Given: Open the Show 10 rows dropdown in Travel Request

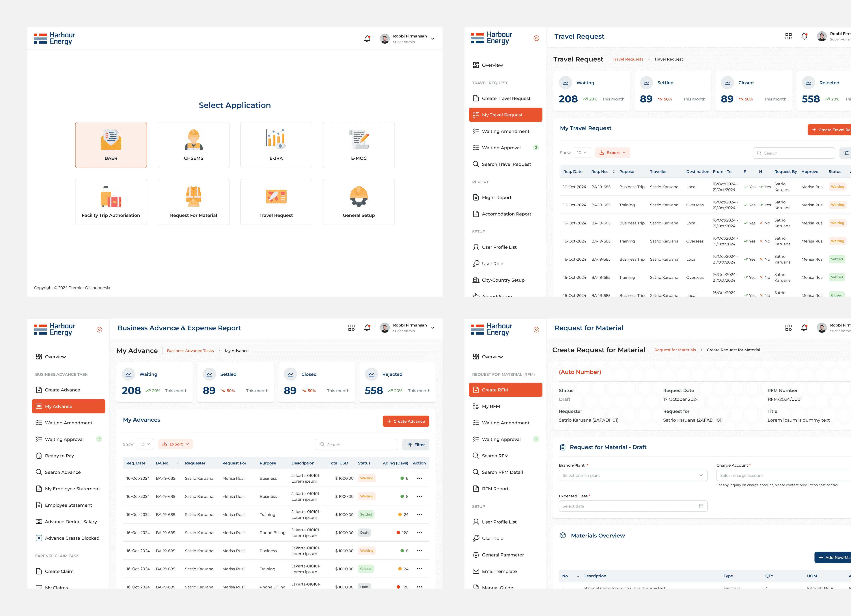Looking at the screenshot, I should 582,153.
